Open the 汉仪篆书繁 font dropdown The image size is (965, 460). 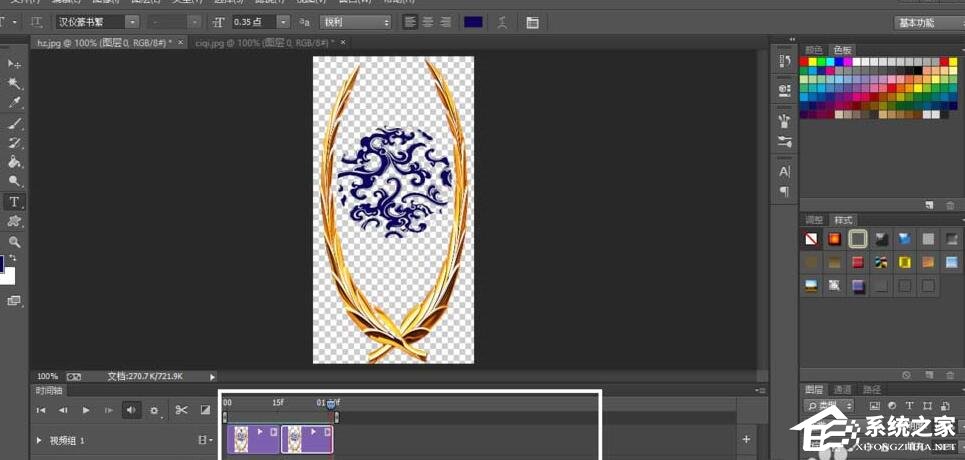(132, 22)
